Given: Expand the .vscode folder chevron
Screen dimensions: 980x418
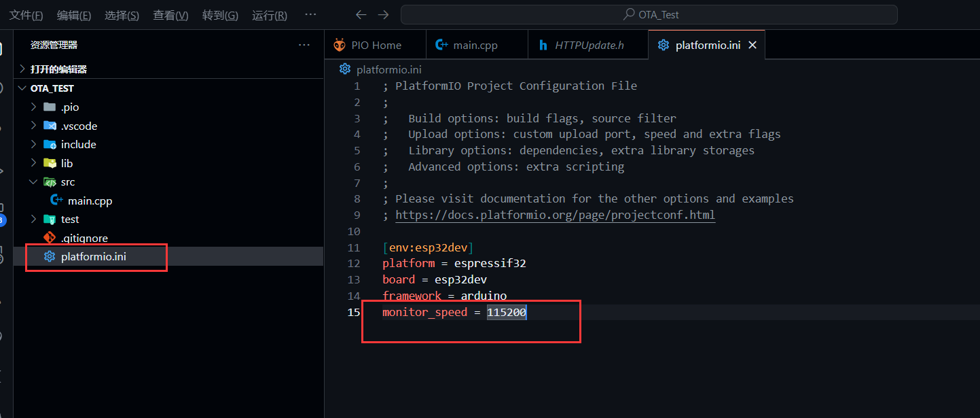Looking at the screenshot, I should pyautogui.click(x=34, y=126).
